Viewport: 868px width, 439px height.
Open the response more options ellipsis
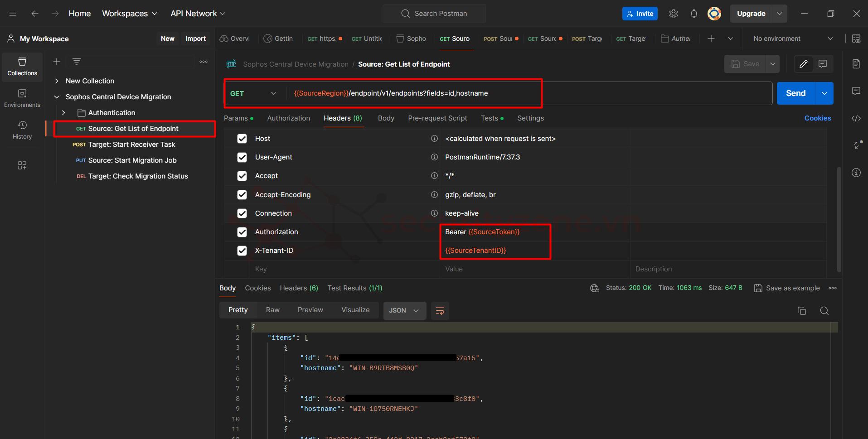click(833, 288)
